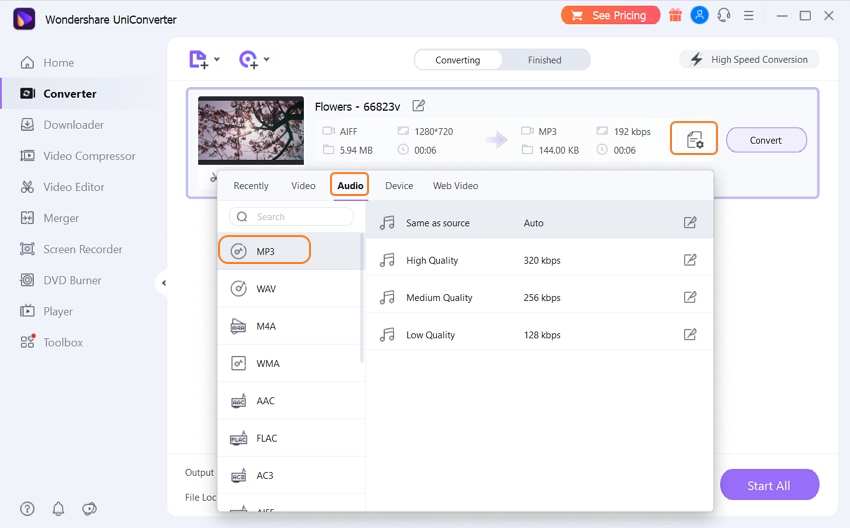This screenshot has height=528, width=850.
Task: Select AAC format
Action: coord(289,401)
